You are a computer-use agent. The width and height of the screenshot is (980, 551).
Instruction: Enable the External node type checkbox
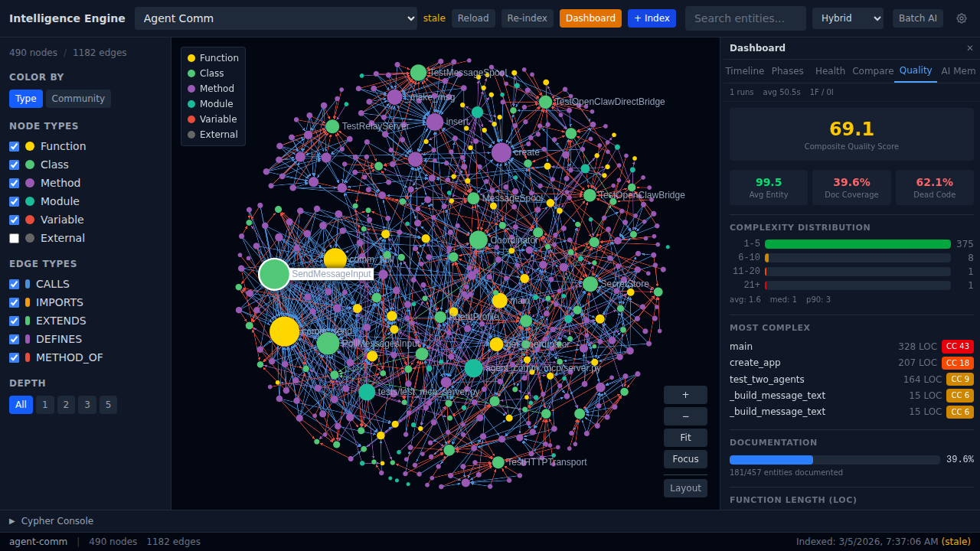point(14,238)
